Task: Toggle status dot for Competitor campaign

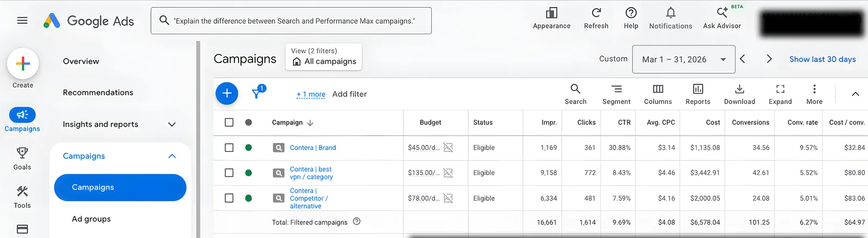Action: (x=248, y=198)
